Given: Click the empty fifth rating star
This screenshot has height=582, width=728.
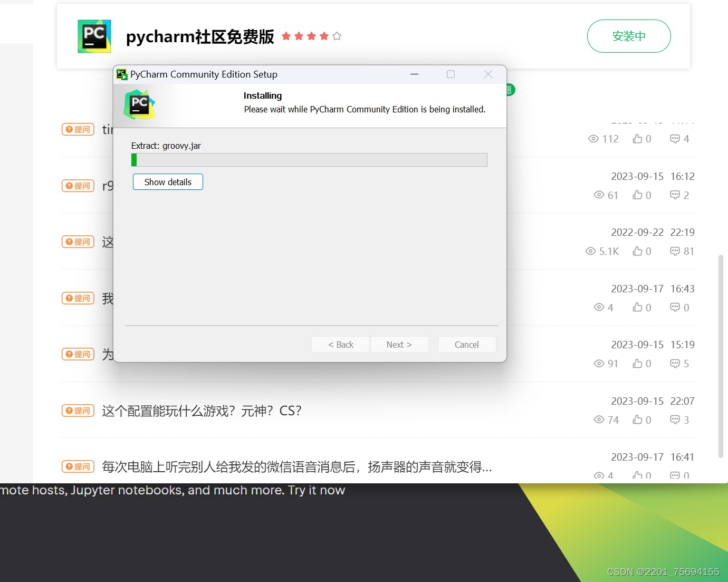Looking at the screenshot, I should [337, 36].
